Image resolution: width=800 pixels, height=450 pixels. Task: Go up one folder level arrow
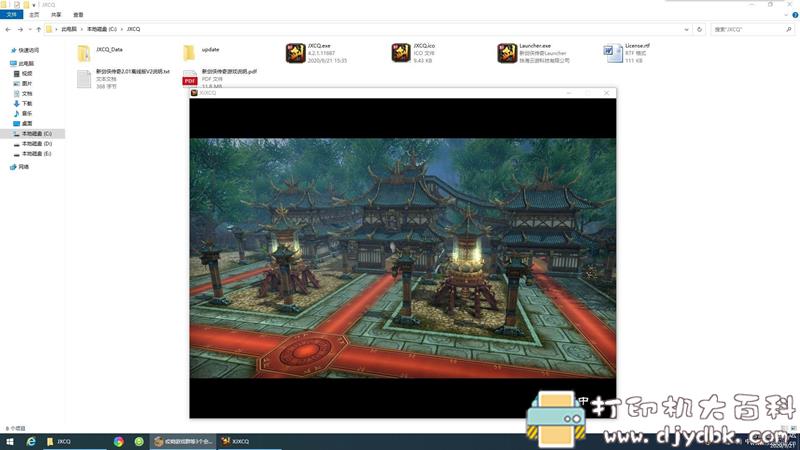(39, 30)
